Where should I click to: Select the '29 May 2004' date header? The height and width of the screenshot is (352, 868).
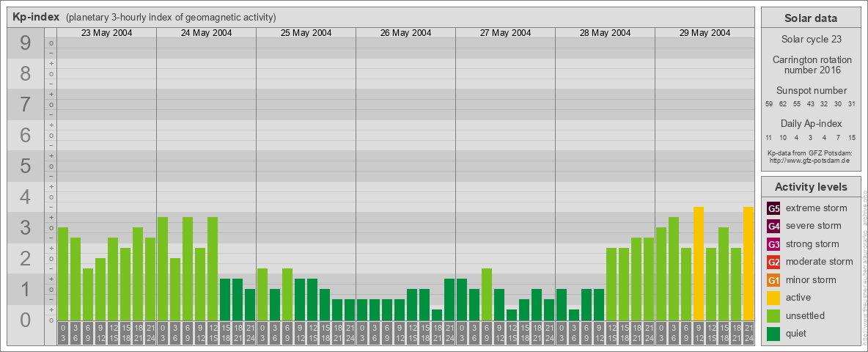(x=705, y=33)
